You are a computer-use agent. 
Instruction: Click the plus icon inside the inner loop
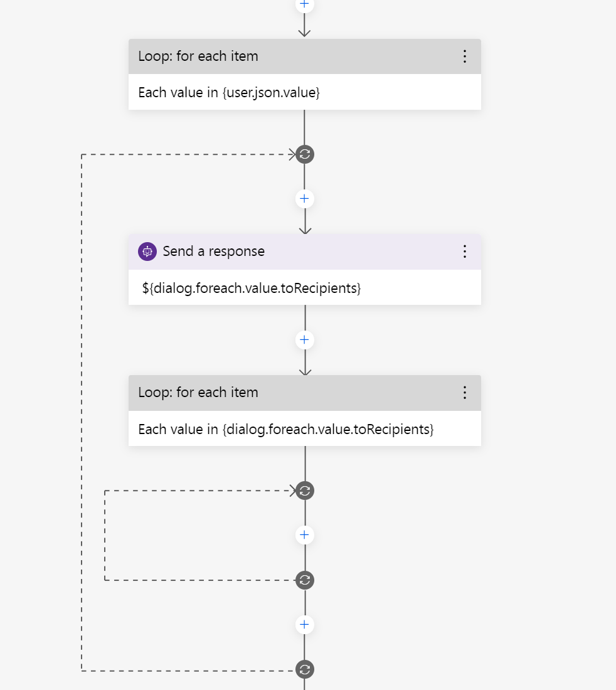[x=304, y=534]
